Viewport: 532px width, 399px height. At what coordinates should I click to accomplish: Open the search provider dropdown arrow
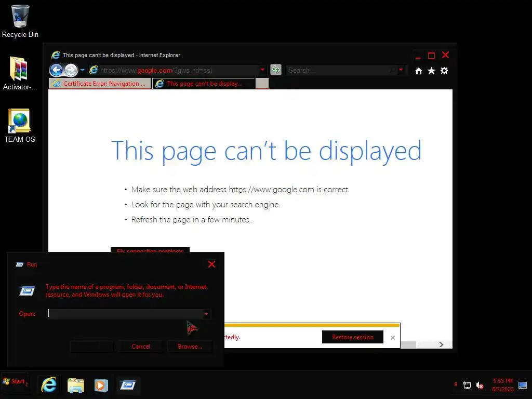click(x=401, y=70)
